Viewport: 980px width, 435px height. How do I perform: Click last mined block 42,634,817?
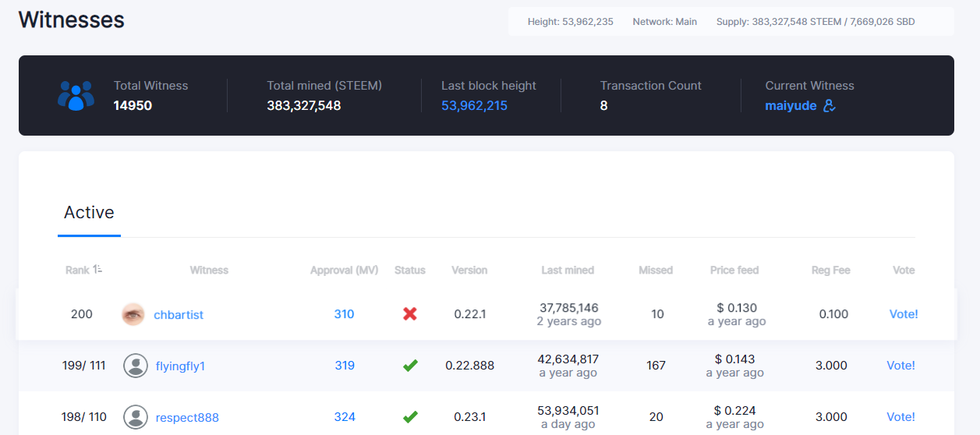(x=568, y=359)
